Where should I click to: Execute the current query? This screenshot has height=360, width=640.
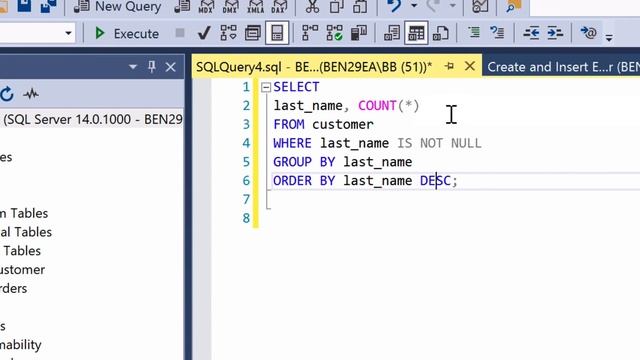(127, 33)
